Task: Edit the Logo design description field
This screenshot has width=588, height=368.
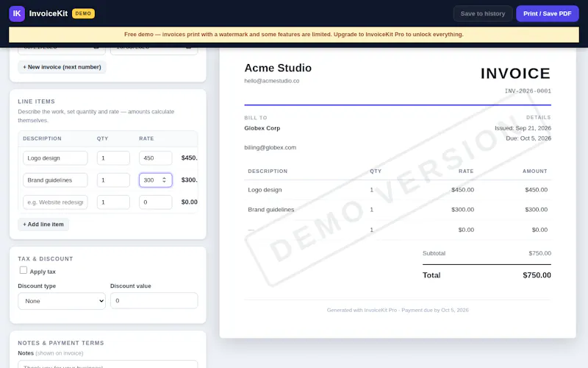Action: click(55, 158)
